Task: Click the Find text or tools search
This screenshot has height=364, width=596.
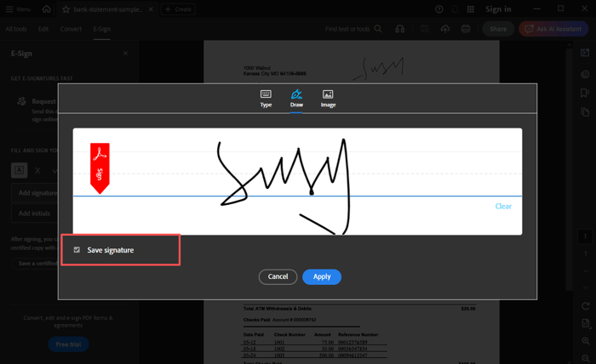Action: coord(353,29)
